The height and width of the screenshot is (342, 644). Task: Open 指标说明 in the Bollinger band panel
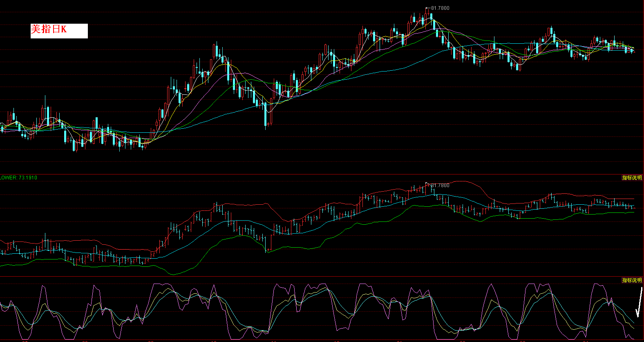632,178
